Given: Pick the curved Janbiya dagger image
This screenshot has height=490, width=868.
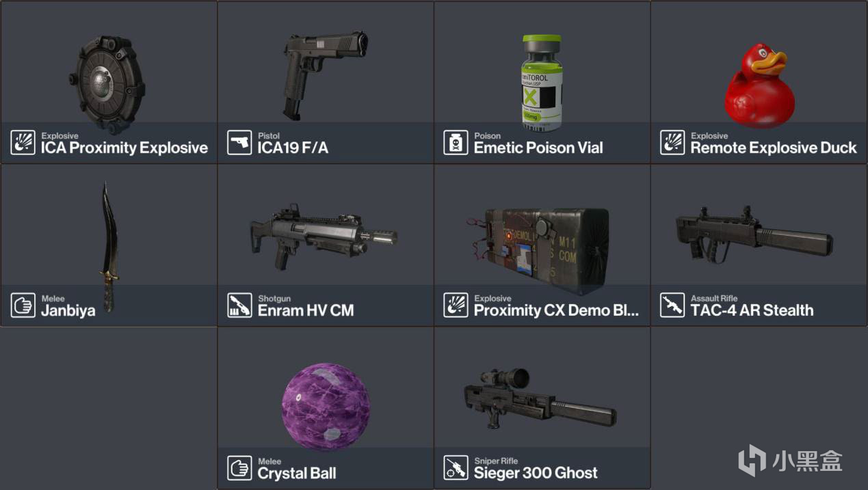Looking at the screenshot, I should [x=108, y=246].
